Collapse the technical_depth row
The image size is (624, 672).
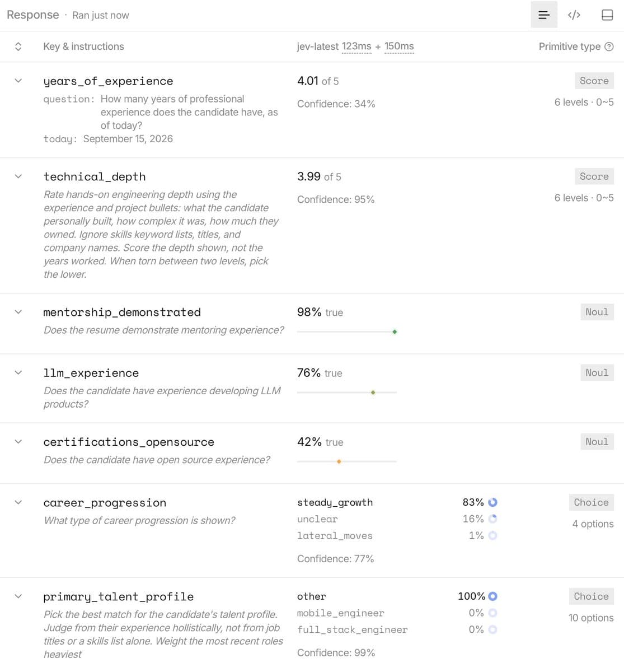pyautogui.click(x=18, y=176)
